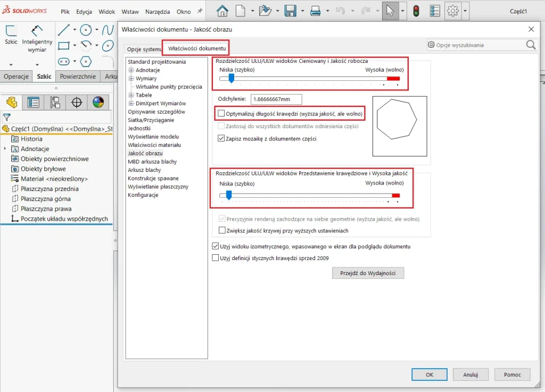
Task: Click the Rebuild traffic light icon
Action: coord(416,11)
